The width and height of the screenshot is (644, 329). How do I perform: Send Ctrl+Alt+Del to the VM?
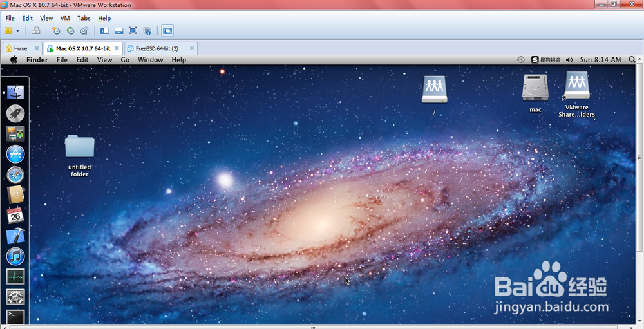tap(35, 31)
